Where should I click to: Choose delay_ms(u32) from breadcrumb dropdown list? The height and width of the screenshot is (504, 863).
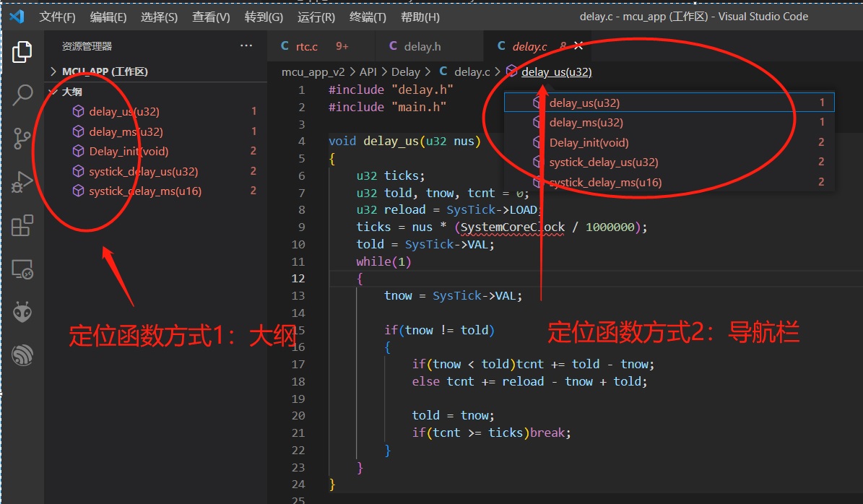point(586,123)
